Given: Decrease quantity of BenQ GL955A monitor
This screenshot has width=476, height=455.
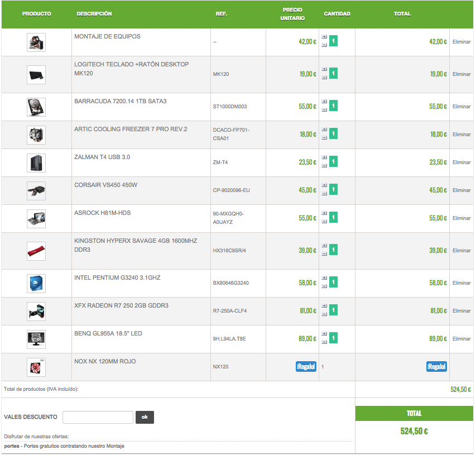Looking at the screenshot, I should (324, 342).
